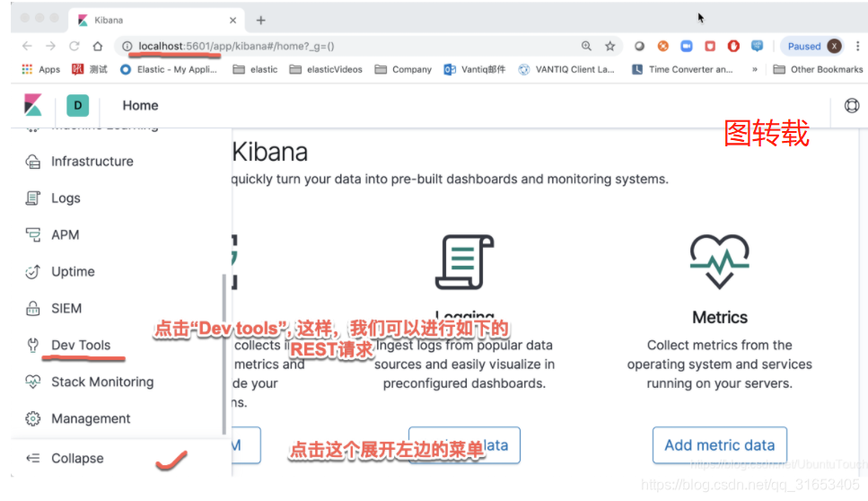Click the blue Zoom extension icon
Image resolution: width=868 pixels, height=501 pixels.
pyautogui.click(x=687, y=46)
